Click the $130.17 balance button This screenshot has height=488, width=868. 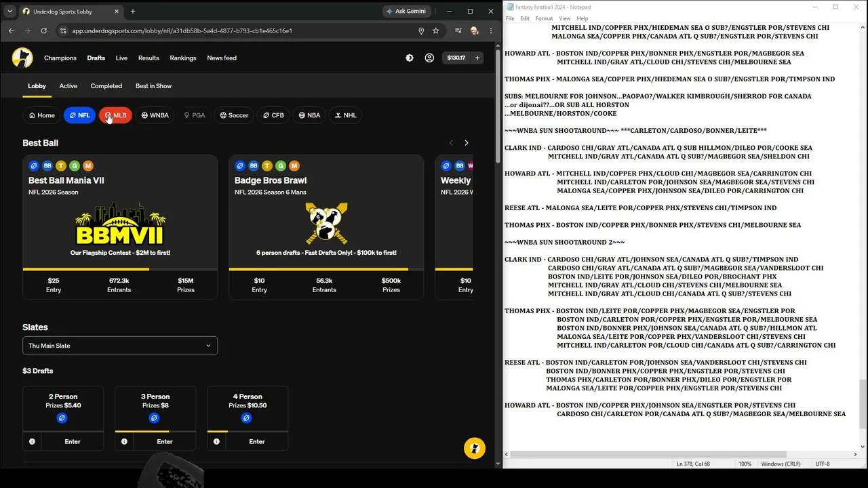(x=456, y=58)
